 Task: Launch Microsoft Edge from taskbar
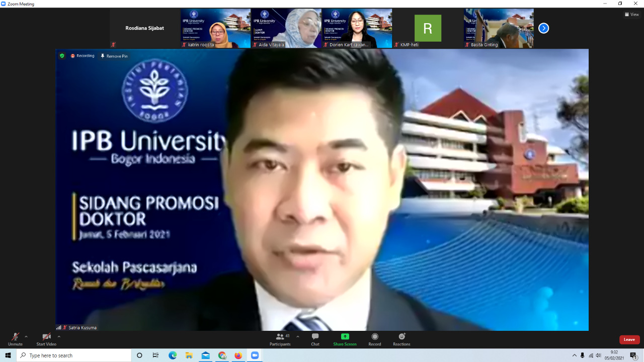(173, 355)
